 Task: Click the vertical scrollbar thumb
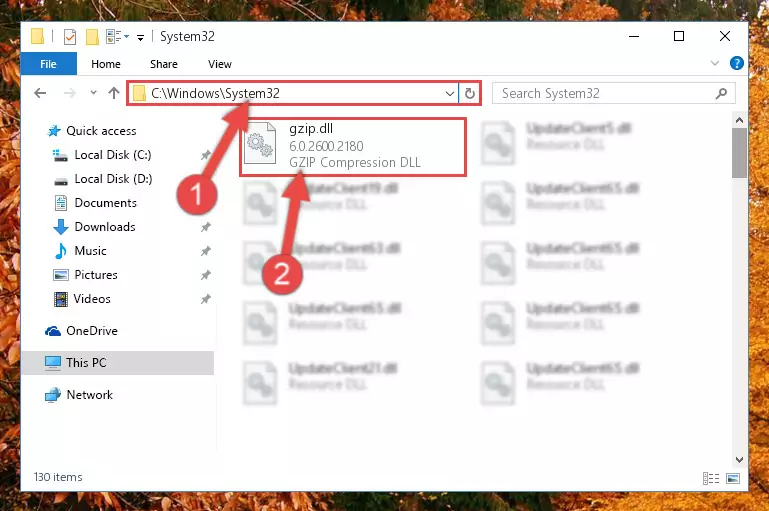click(739, 153)
